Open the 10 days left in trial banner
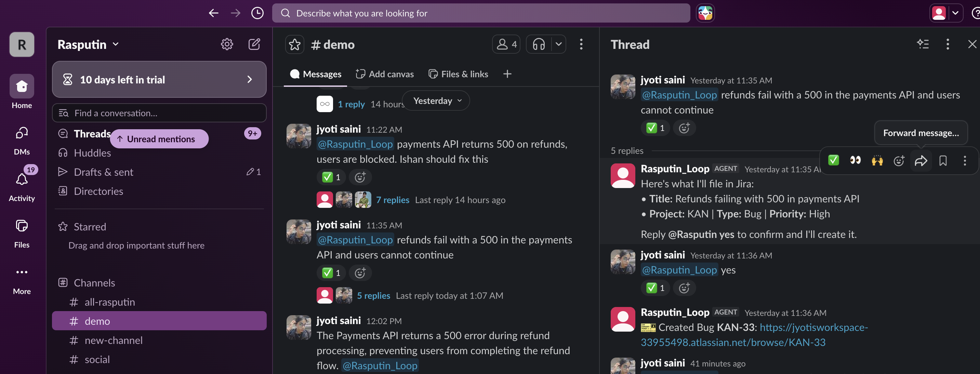Screen dimensions: 980x374 click(x=159, y=80)
